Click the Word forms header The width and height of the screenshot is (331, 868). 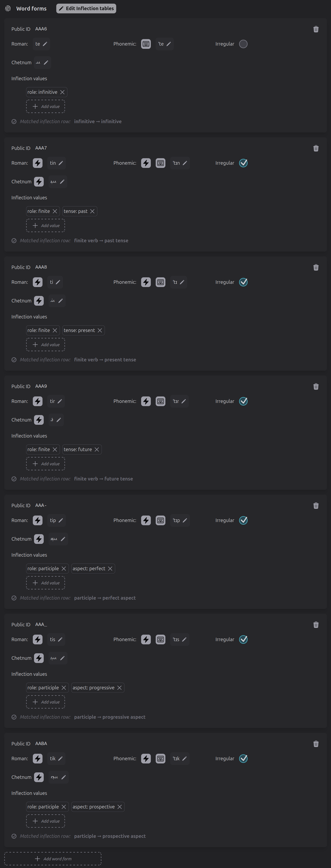pyautogui.click(x=31, y=9)
